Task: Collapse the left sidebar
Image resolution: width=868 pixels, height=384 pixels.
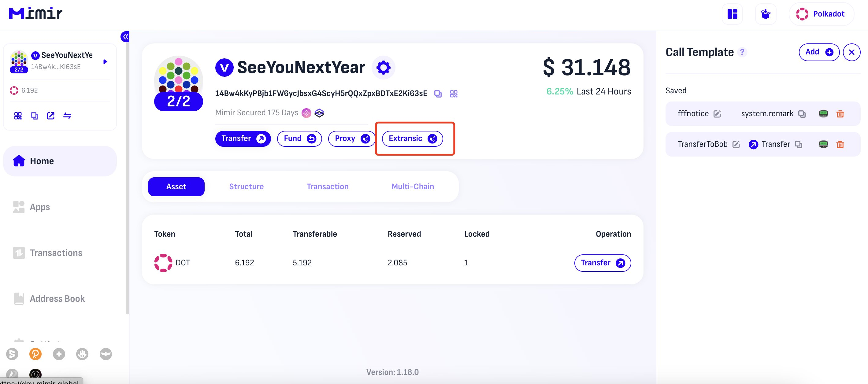Action: click(x=125, y=36)
